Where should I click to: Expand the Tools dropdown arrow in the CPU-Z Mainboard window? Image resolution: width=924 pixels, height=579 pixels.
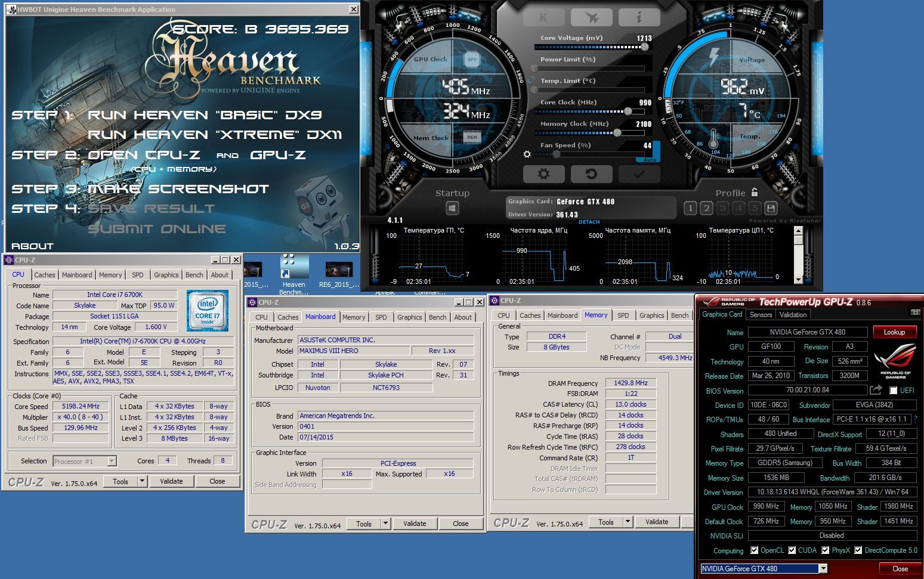(385, 524)
